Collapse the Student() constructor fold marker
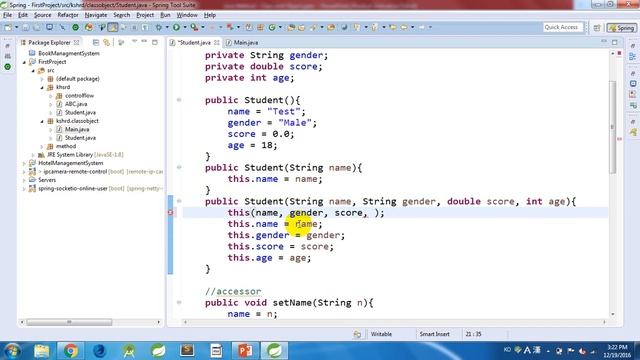Image resolution: width=640 pixels, height=360 pixels. [179, 100]
